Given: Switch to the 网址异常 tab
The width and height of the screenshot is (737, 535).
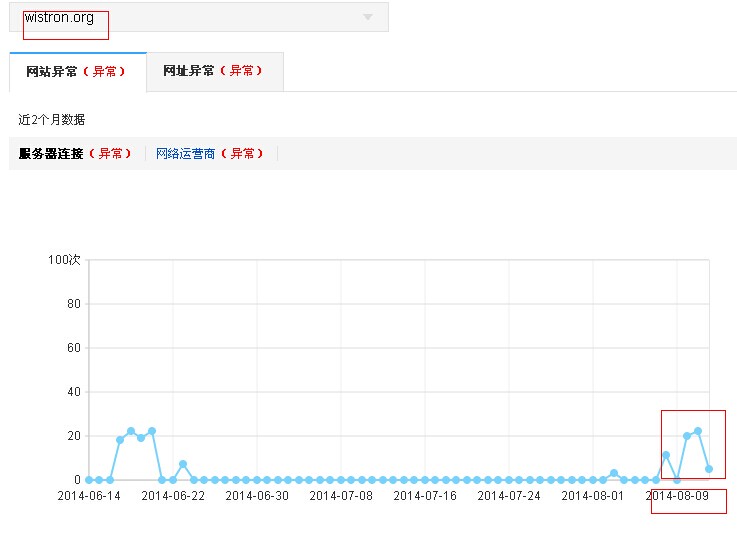Looking at the screenshot, I should (x=215, y=72).
